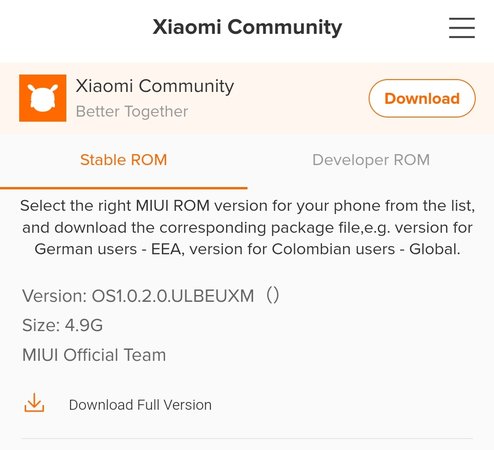The width and height of the screenshot is (494, 450).
Task: Open the hamburger menu
Action: [462, 28]
